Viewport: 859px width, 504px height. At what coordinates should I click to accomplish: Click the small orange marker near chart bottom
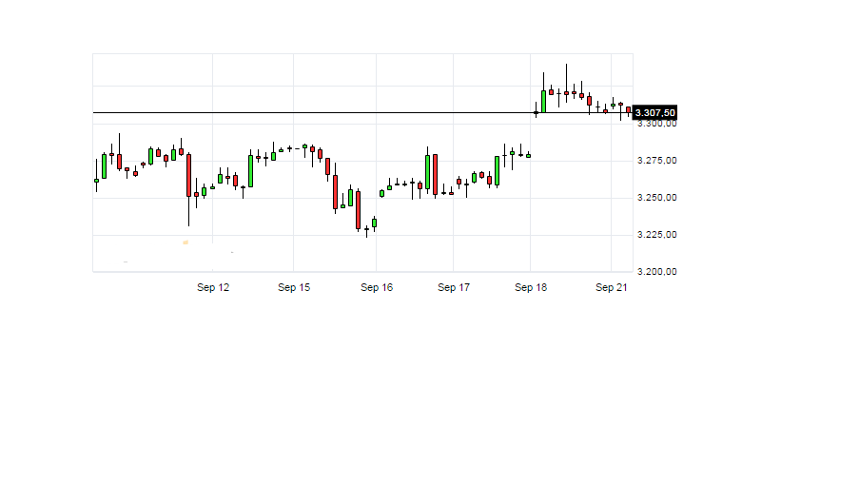click(185, 242)
